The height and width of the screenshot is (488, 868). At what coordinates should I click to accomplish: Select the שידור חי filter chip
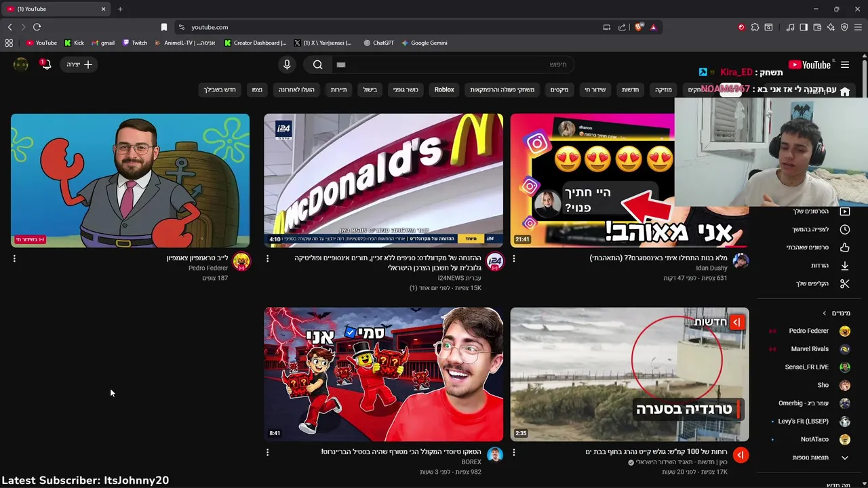[x=595, y=89]
